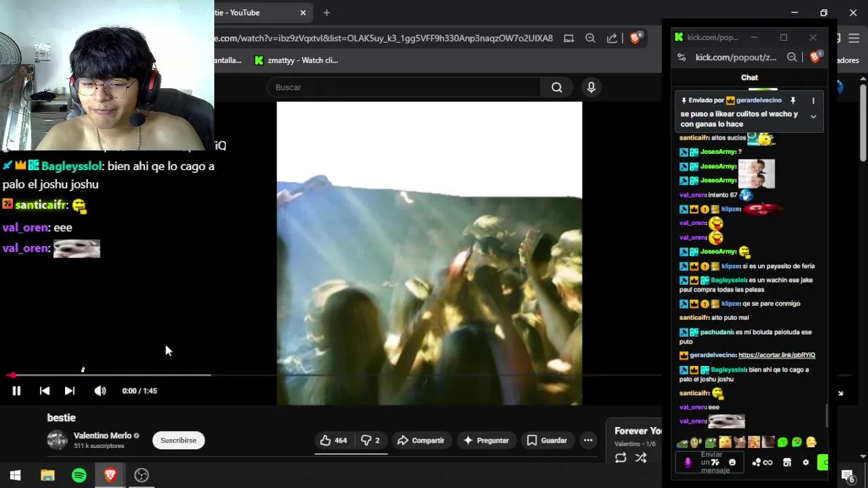The width and height of the screenshot is (868, 488).
Task: Click the Forever Yours playlist title
Action: (637, 431)
